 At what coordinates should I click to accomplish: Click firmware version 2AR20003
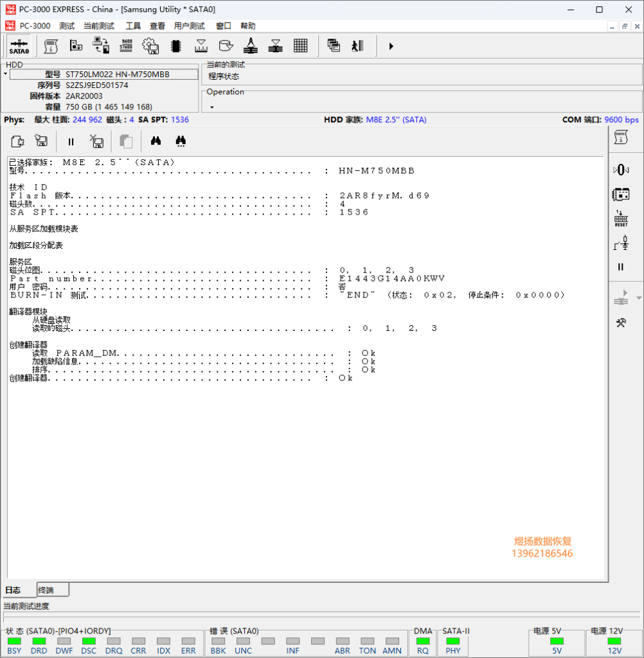[x=84, y=96]
